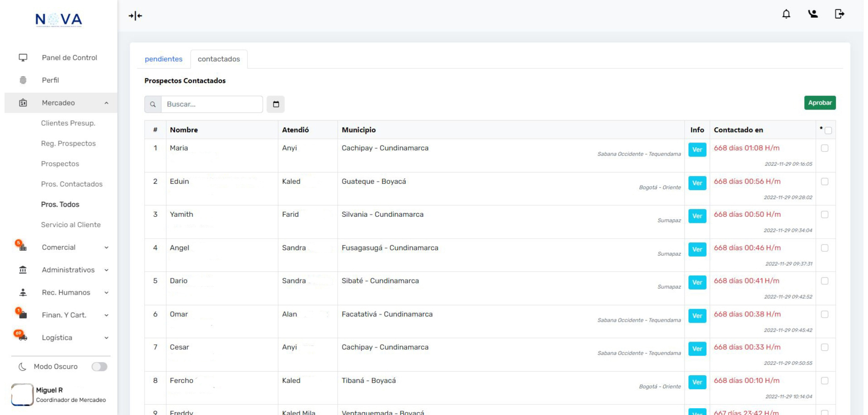Click the phone call icon in header
The width and height of the screenshot is (868, 415).
click(x=813, y=14)
